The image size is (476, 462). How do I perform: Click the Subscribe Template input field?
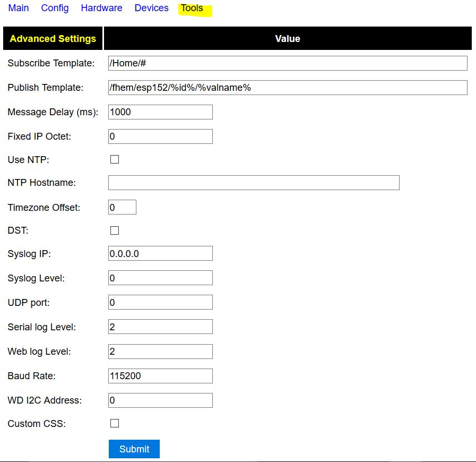point(287,63)
